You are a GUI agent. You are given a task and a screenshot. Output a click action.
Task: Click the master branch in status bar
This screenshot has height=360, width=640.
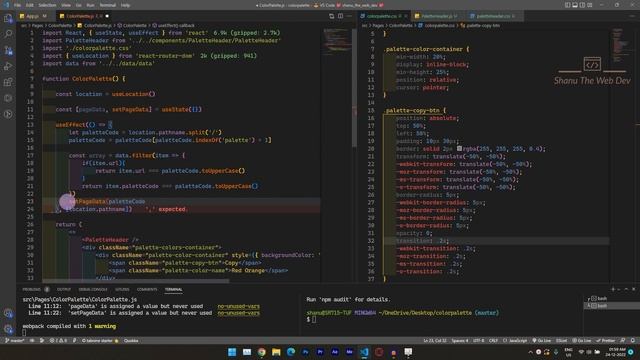pyautogui.click(x=15, y=340)
